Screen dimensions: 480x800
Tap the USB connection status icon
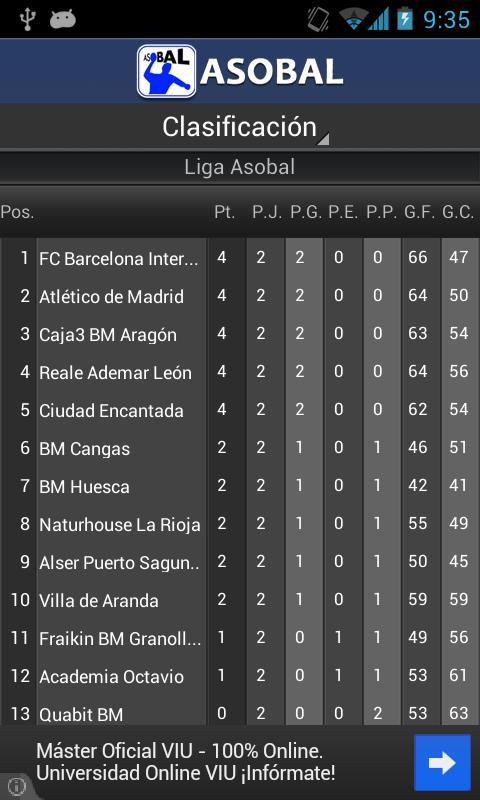click(x=27, y=19)
